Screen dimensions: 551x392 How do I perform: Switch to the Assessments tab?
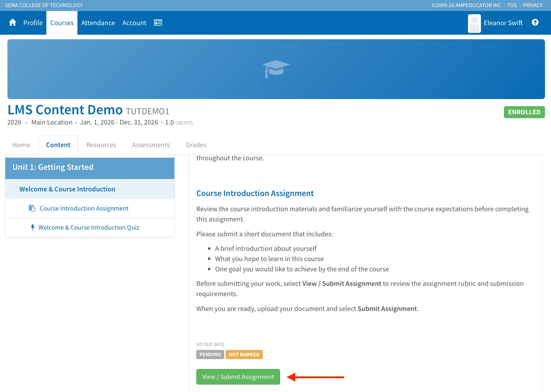click(x=151, y=145)
